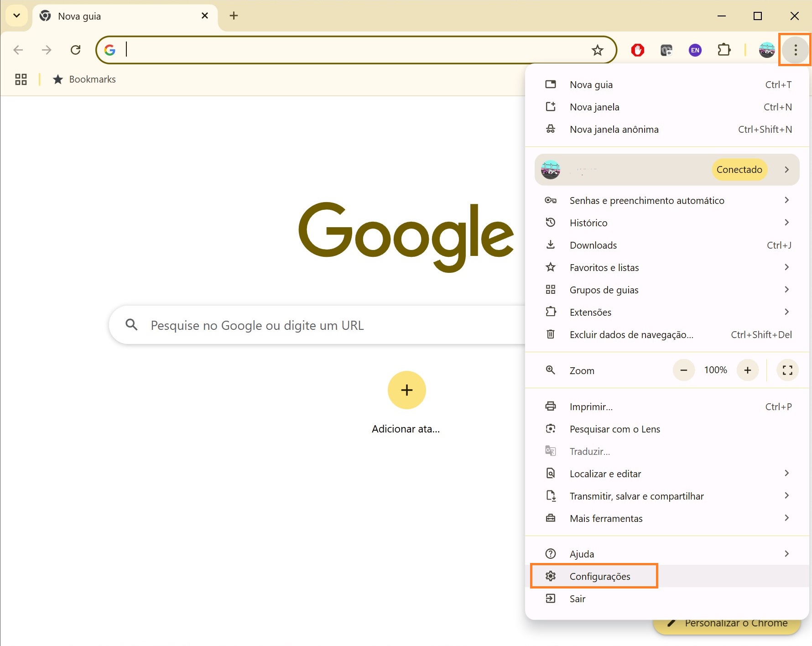The image size is (812, 646).
Task: Choose Sair to exit Chrome
Action: pyautogui.click(x=667, y=599)
